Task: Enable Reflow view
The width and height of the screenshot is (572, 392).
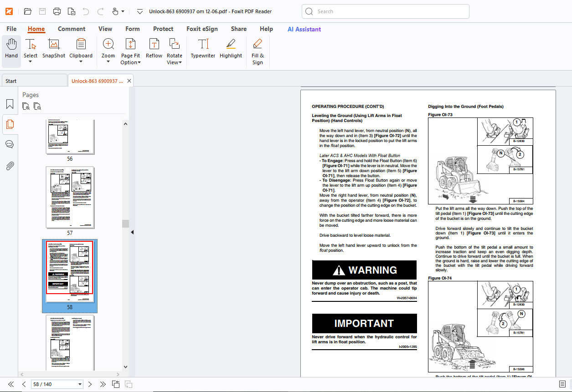Action: click(154, 49)
